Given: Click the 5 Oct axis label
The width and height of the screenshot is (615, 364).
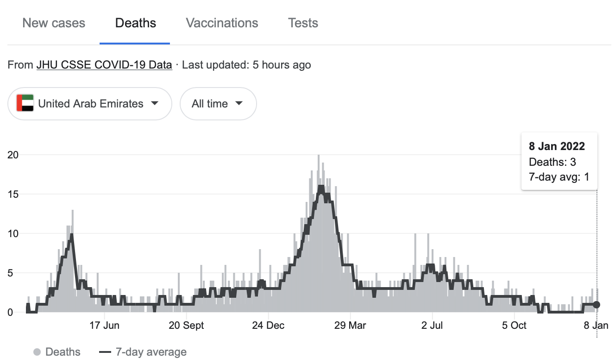Looking at the screenshot, I should (514, 326).
